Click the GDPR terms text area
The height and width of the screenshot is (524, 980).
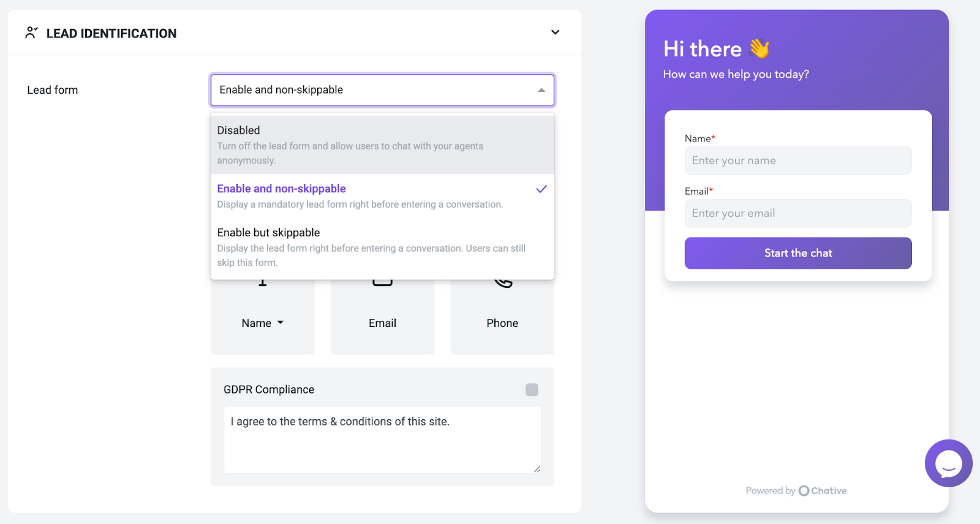(382, 440)
